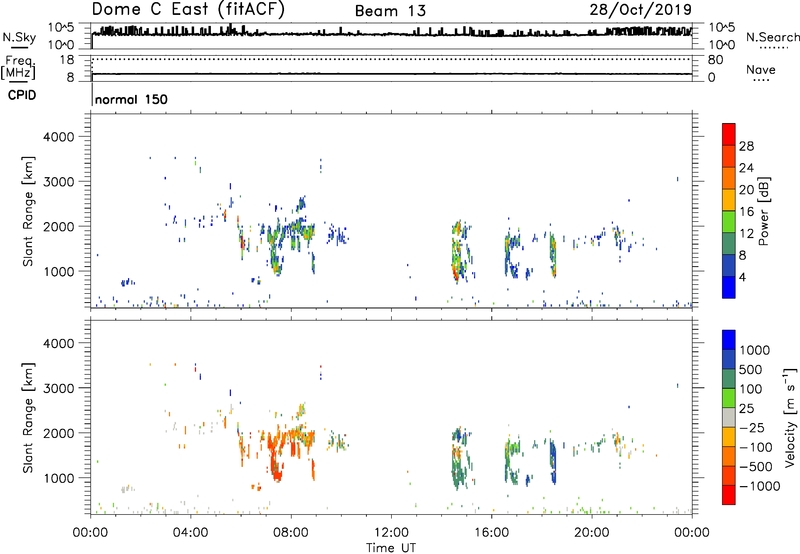
Task: Click the 'Nave' legend label
Action: (x=761, y=69)
